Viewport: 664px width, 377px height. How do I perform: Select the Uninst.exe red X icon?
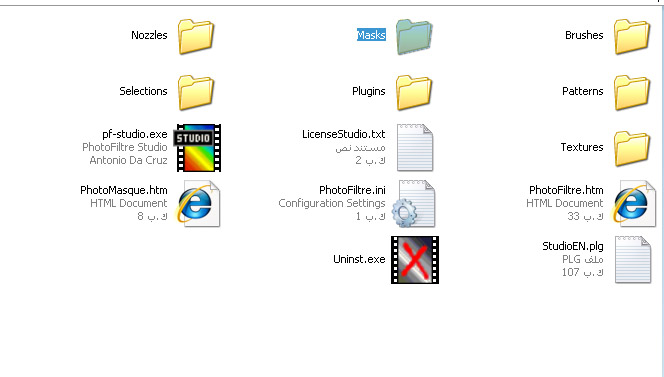(415, 260)
